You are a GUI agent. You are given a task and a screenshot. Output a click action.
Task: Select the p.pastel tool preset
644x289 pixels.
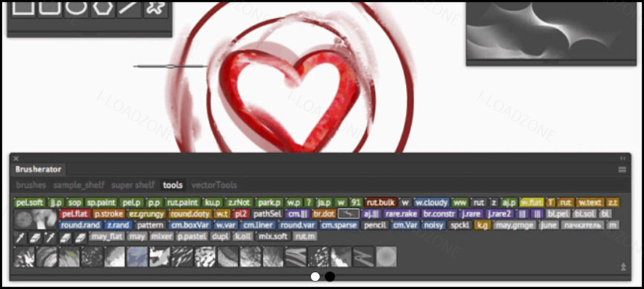coord(192,237)
